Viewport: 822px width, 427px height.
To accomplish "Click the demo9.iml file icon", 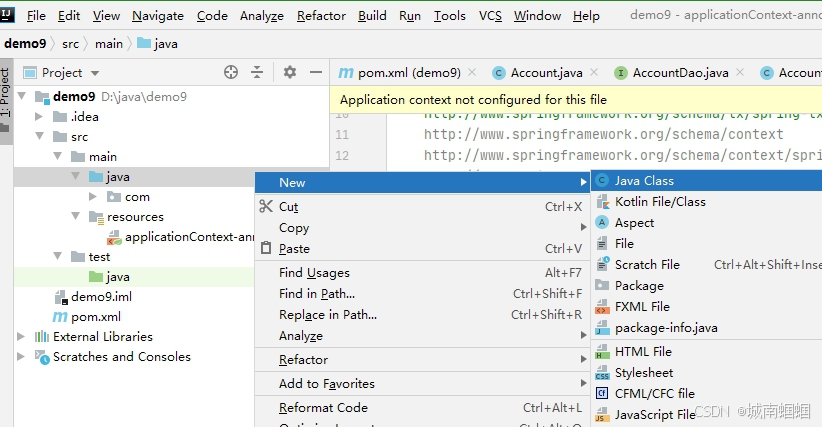I will pos(61,297).
